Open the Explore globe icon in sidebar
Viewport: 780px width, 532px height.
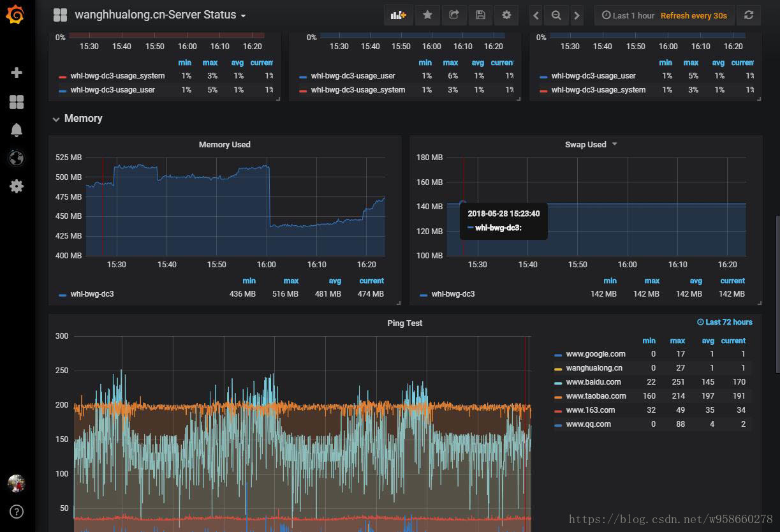click(x=17, y=158)
